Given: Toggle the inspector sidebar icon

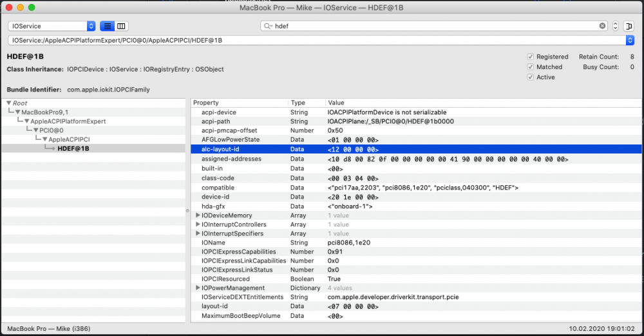Looking at the screenshot, I should pos(629,26).
